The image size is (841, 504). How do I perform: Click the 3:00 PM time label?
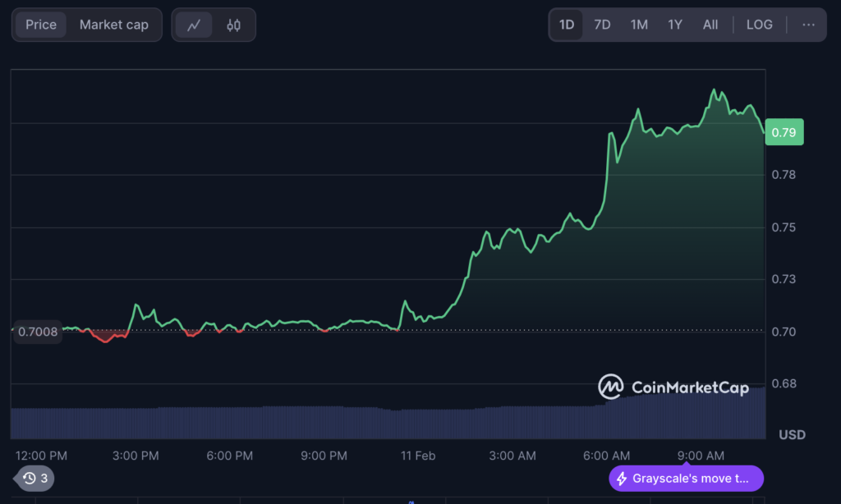[136, 456]
